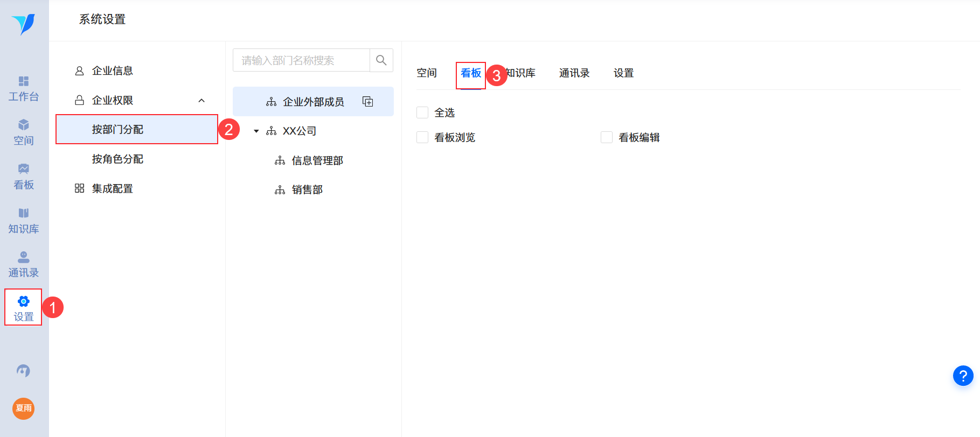The image size is (980, 437).
Task: Click the add icon beside 企业外部成员
Action: 368,102
